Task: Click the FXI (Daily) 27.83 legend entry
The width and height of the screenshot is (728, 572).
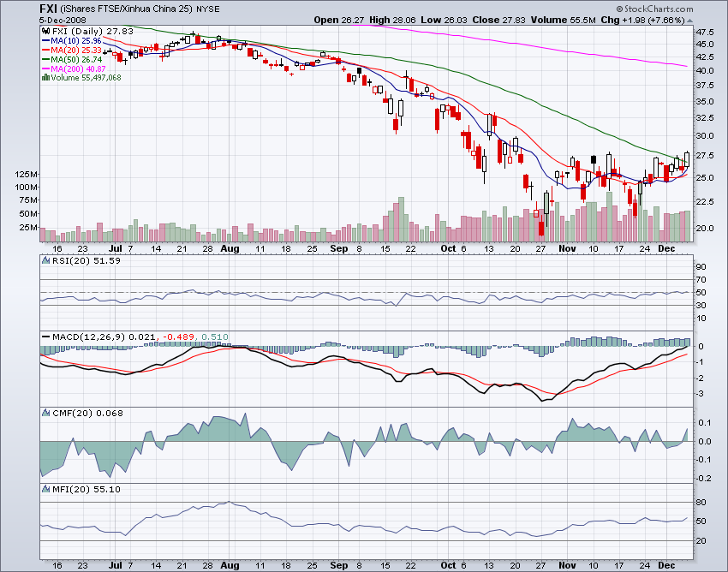Action: 92,31
